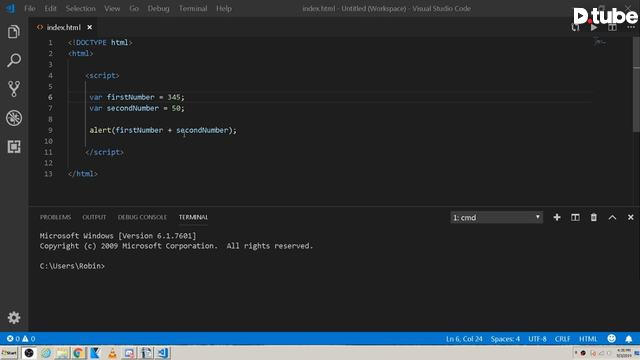
Task: Open the Extensions view in activity bar
Action: point(13,147)
